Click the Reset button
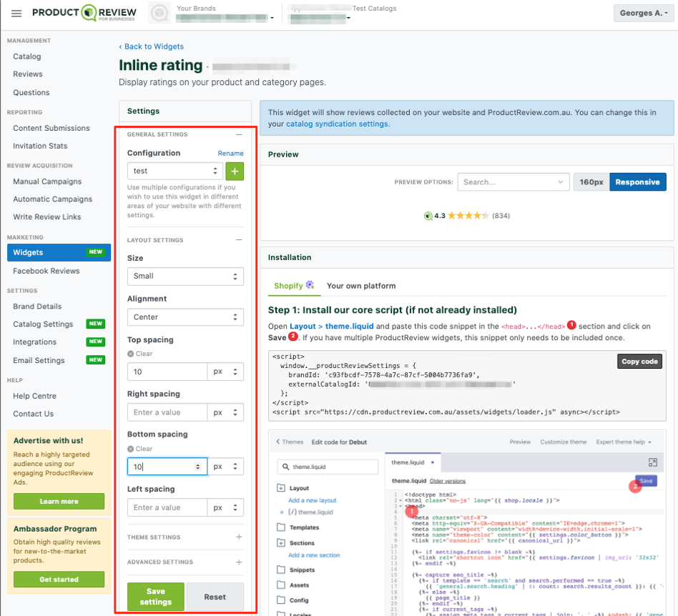This screenshot has height=616, width=678. (x=215, y=597)
